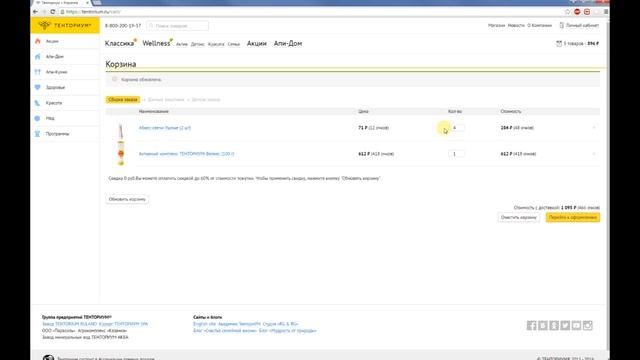Open Здоровье in the left sidebar
This screenshot has width=640, height=360.
(55, 87)
